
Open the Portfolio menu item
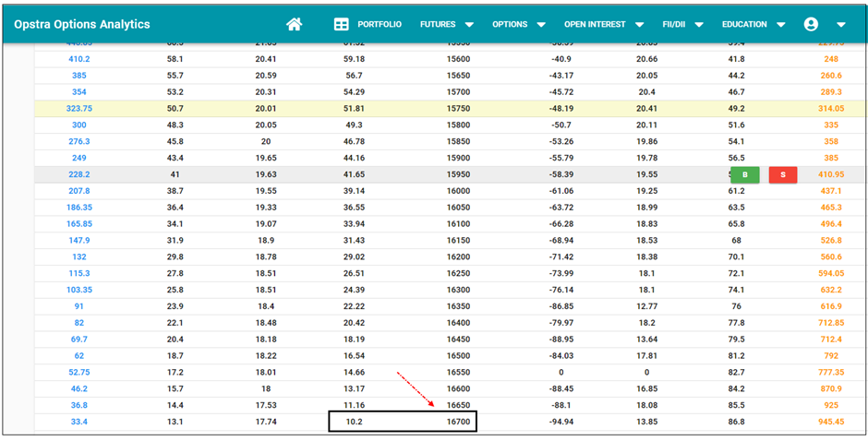(380, 25)
